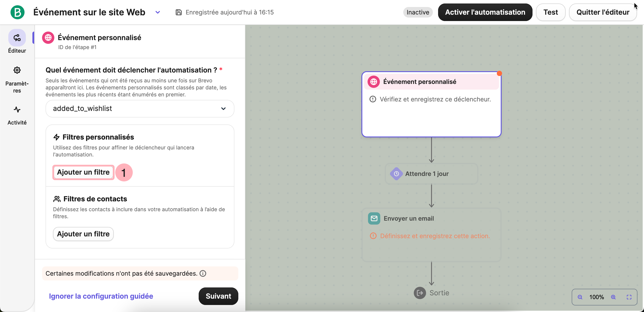Image resolution: width=644 pixels, height=312 pixels.
Task: Select the Attendre 1 jour clock step
Action: (396, 174)
